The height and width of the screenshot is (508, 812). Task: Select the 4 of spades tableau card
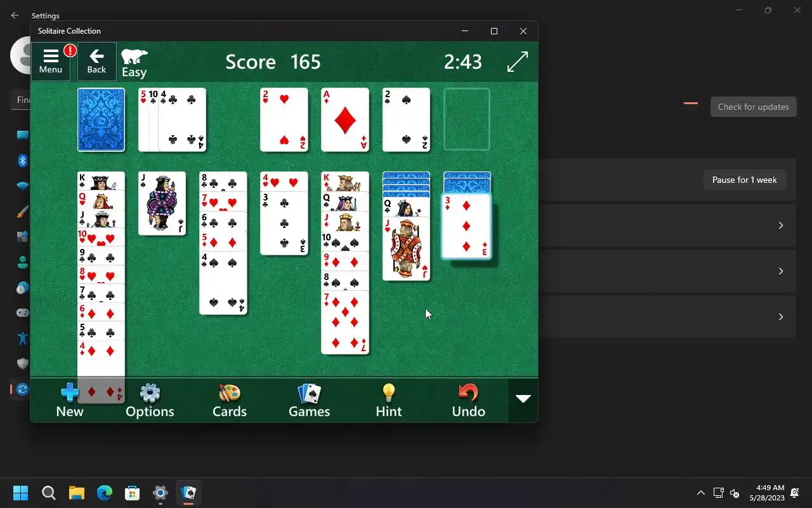(223, 283)
